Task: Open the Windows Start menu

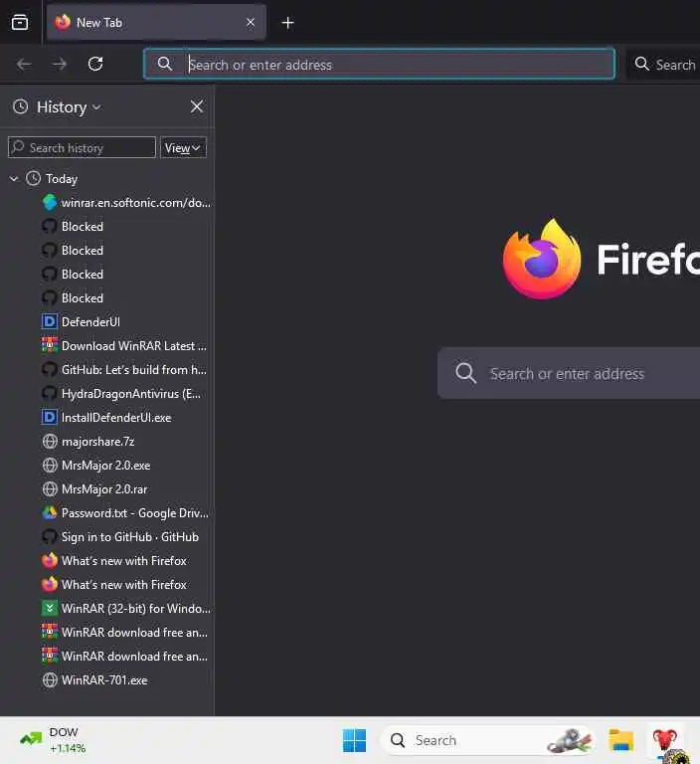Action: [x=354, y=740]
